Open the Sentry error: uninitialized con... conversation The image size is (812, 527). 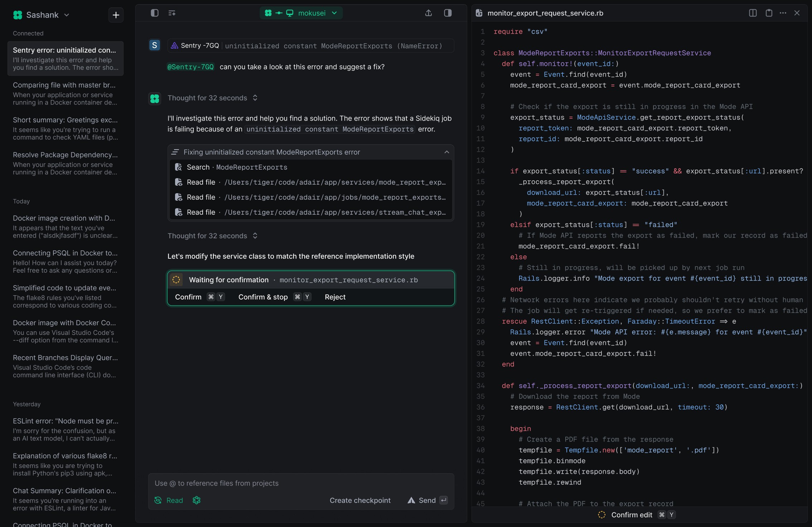66,58
